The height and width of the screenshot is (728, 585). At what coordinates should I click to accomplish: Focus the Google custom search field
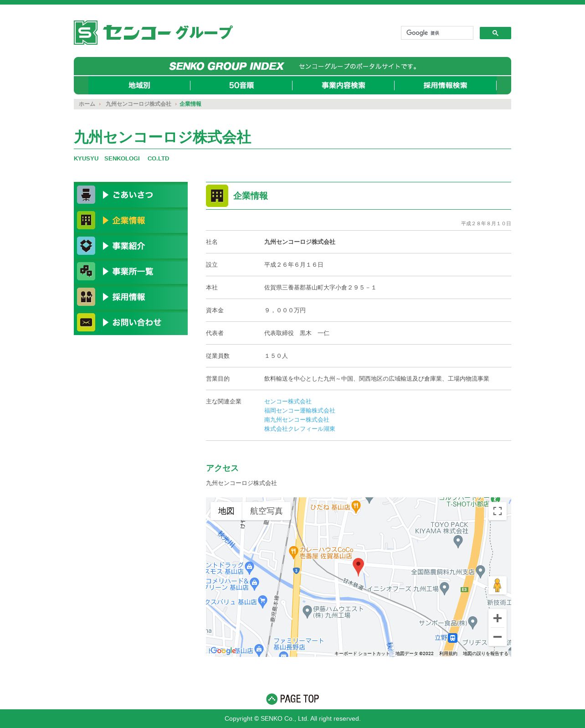coord(437,33)
